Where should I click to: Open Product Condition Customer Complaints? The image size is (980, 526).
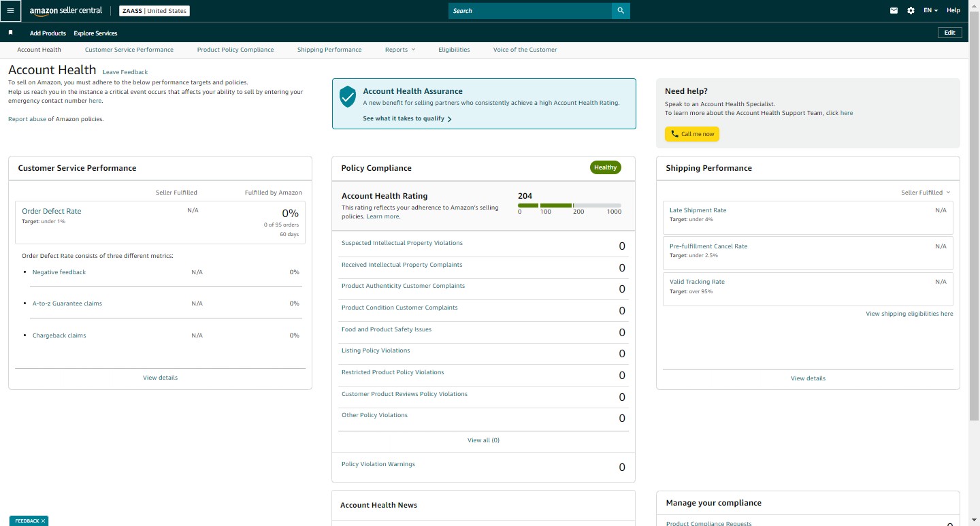tap(399, 308)
